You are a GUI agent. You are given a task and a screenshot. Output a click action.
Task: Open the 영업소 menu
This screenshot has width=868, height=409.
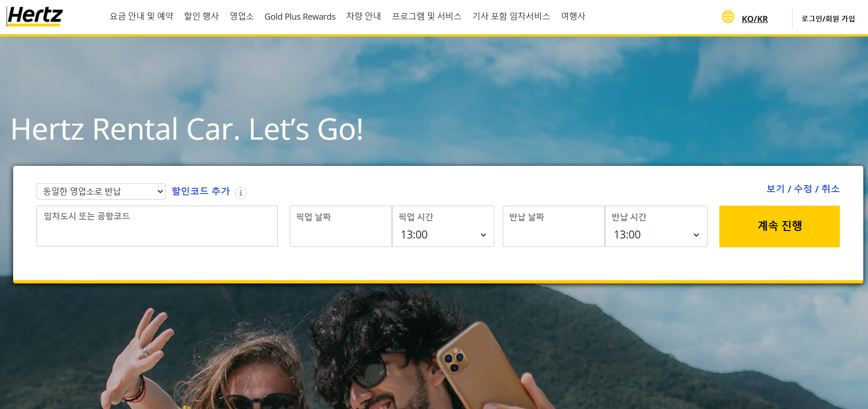[242, 16]
